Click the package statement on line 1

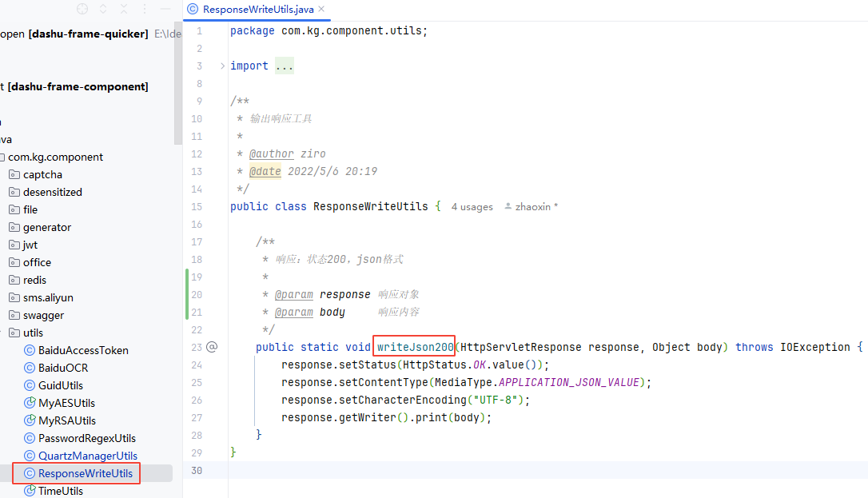point(328,31)
